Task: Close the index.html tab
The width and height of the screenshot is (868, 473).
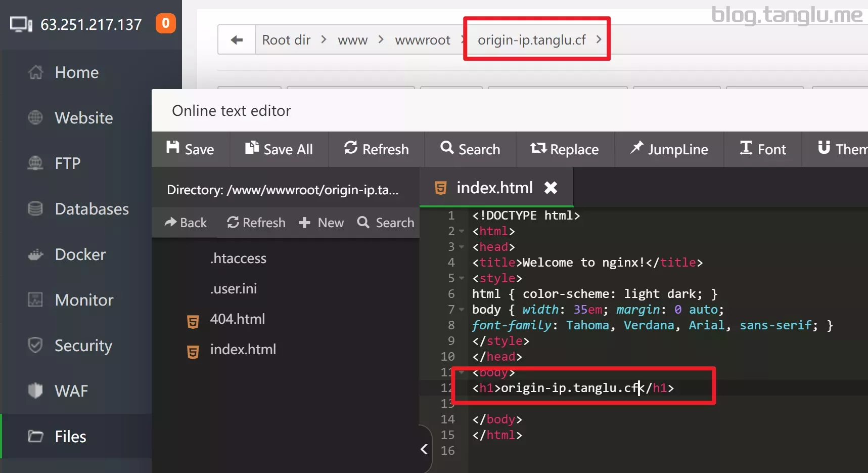Action: pyautogui.click(x=551, y=188)
